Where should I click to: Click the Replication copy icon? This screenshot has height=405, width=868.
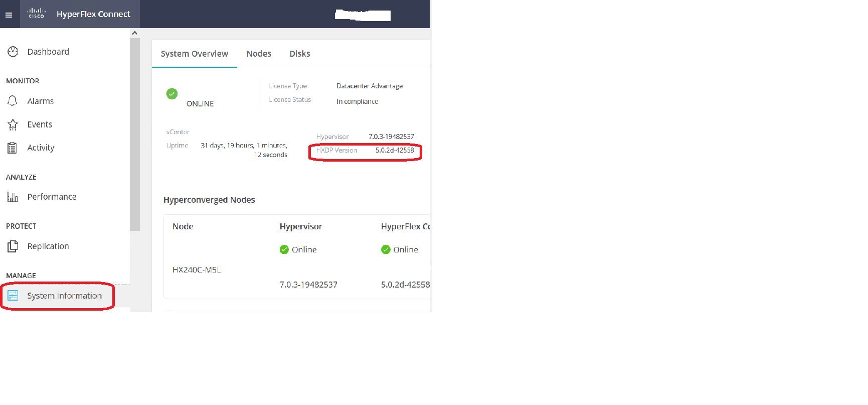tap(13, 246)
